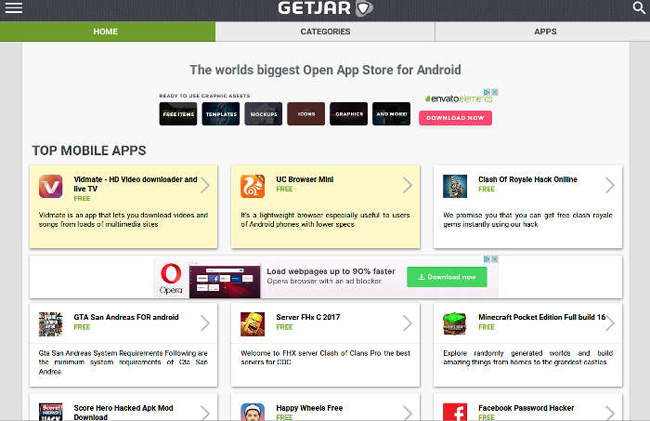Click 'Welcome to FHX server' description
Screen dimensions: 650x421
click(x=325, y=358)
